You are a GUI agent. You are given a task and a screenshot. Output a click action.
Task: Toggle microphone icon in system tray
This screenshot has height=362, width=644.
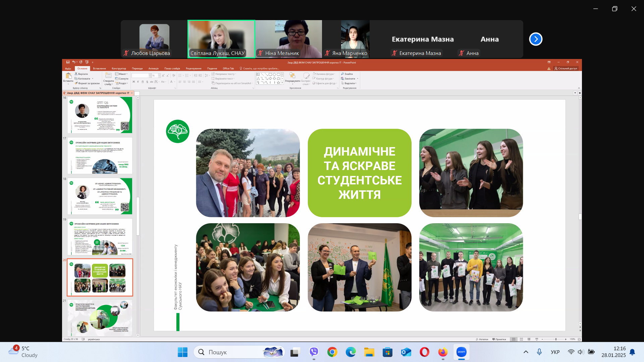point(539,352)
